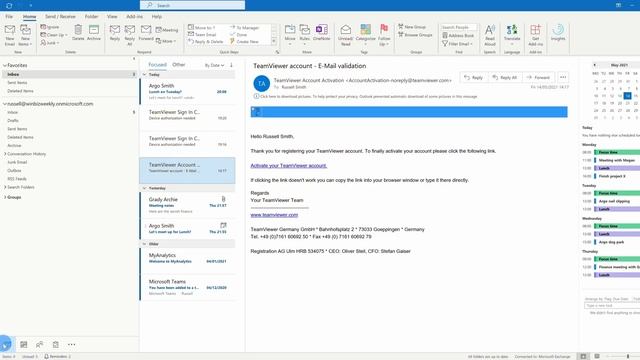Open Argo Smith Lunch on Tuesday email
Viewport: 640px width, 360px height.
(x=187, y=91)
